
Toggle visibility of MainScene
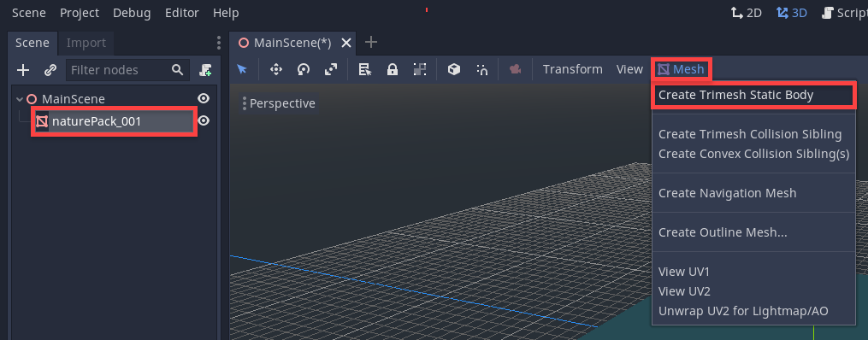(x=204, y=99)
